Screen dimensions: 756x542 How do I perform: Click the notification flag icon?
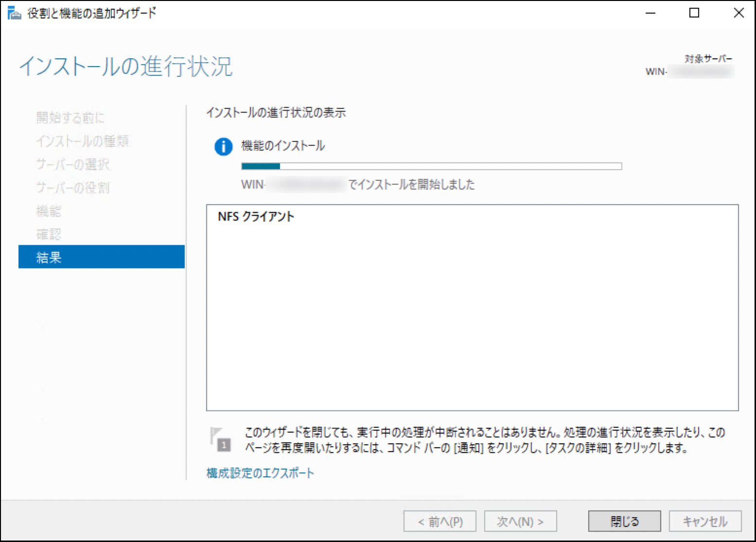(x=220, y=439)
